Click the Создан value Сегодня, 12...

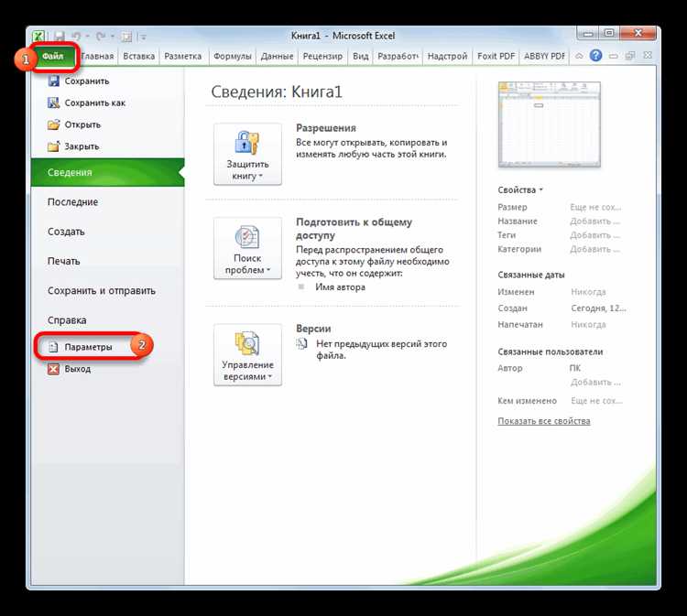pyautogui.click(x=598, y=308)
